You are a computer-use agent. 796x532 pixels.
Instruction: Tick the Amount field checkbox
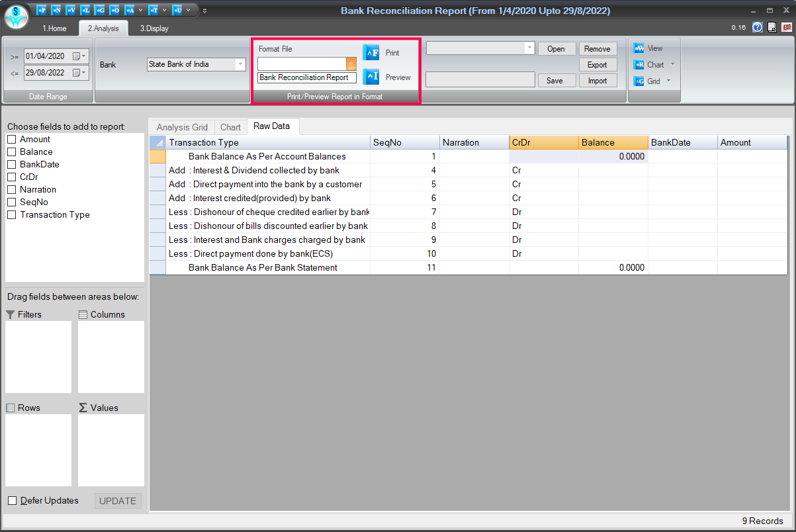click(12, 140)
